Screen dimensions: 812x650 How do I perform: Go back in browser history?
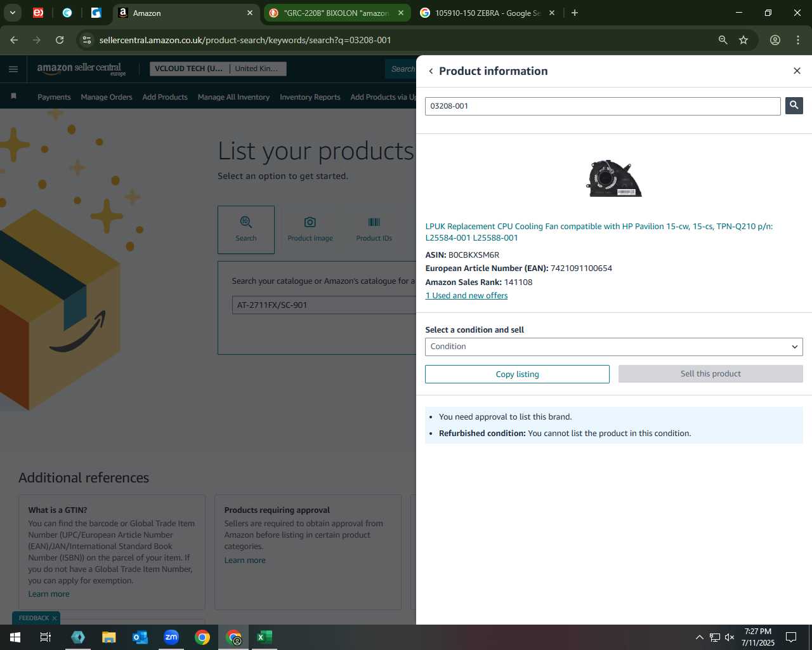[x=14, y=40]
